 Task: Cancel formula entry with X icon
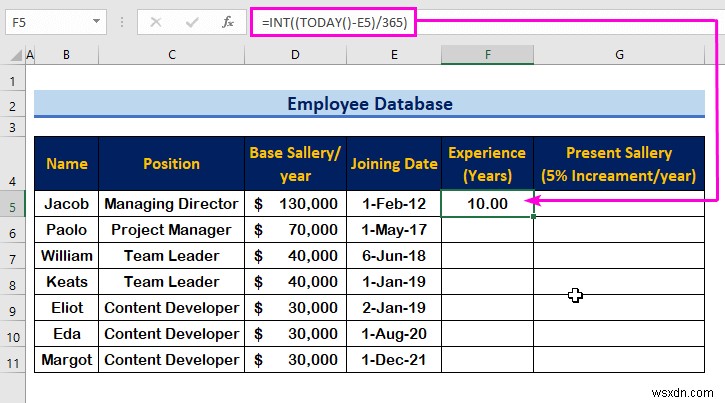[156, 22]
